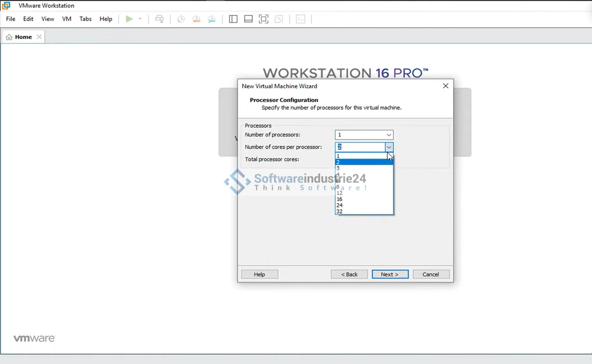Select 16 cores from the list
This screenshot has height=364, width=592.
pyautogui.click(x=340, y=199)
